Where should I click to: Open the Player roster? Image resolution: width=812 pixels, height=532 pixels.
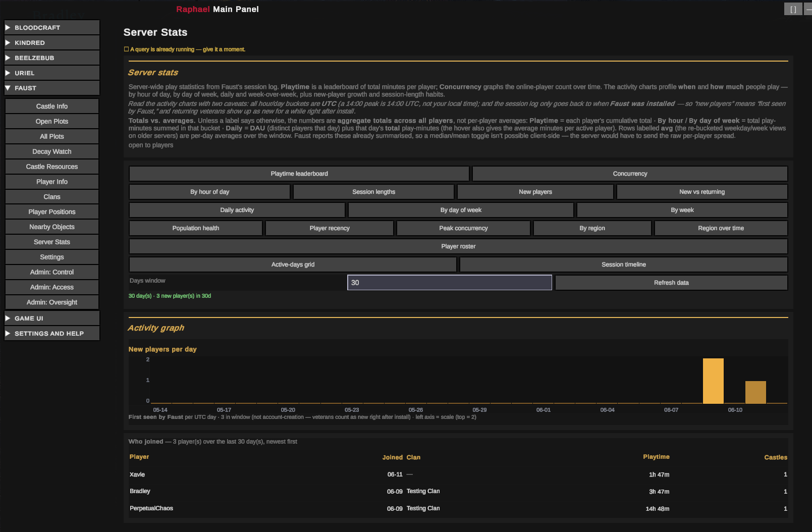pos(458,246)
